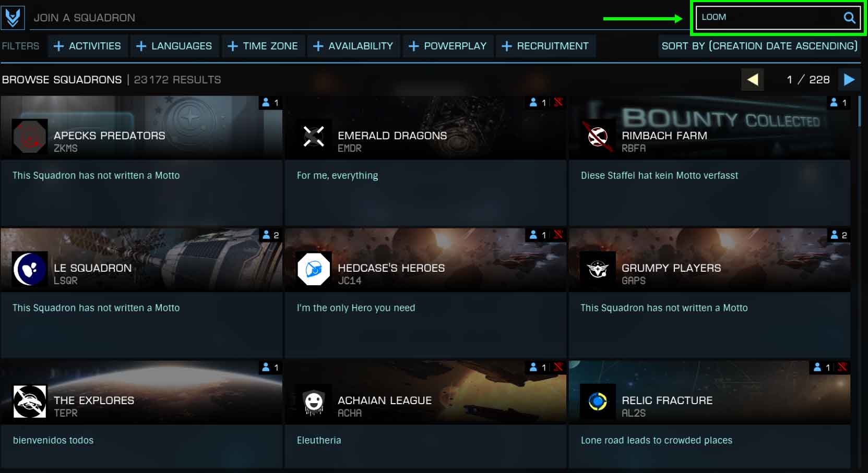Expand the Availability filter
This screenshot has height=473, width=868.
click(353, 46)
